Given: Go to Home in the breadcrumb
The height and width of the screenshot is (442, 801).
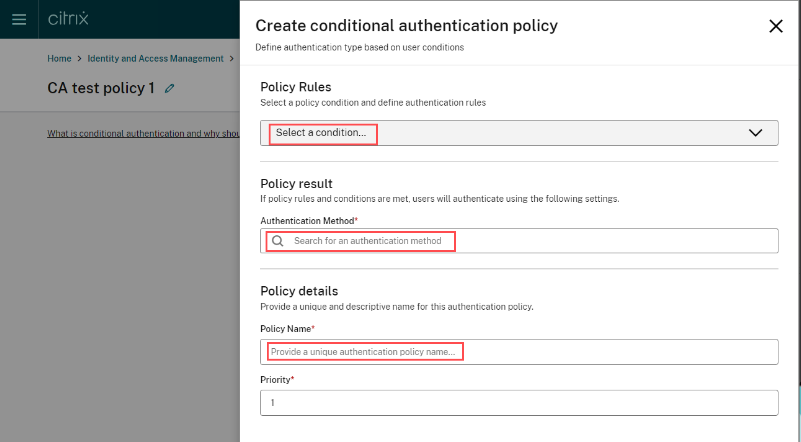Looking at the screenshot, I should click(x=59, y=59).
